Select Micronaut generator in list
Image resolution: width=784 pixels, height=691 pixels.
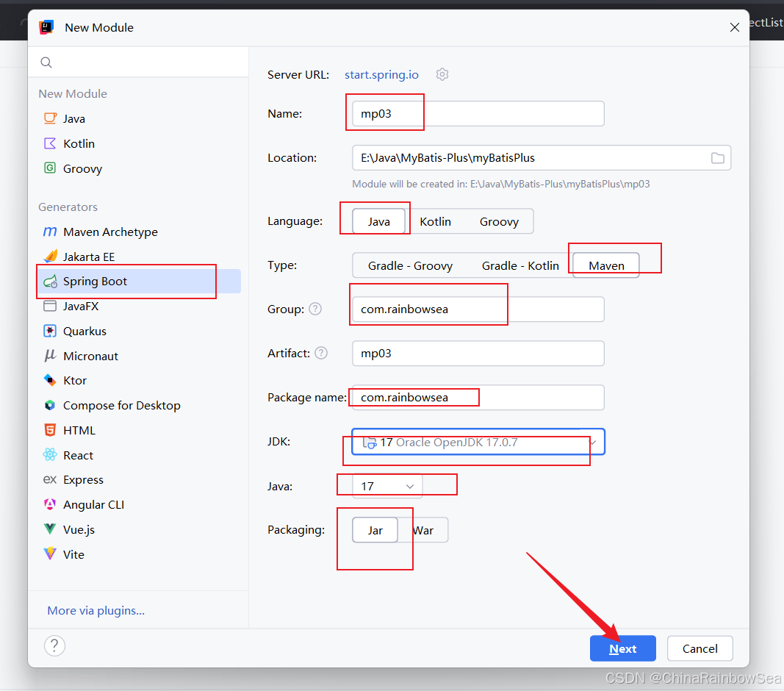(139, 356)
